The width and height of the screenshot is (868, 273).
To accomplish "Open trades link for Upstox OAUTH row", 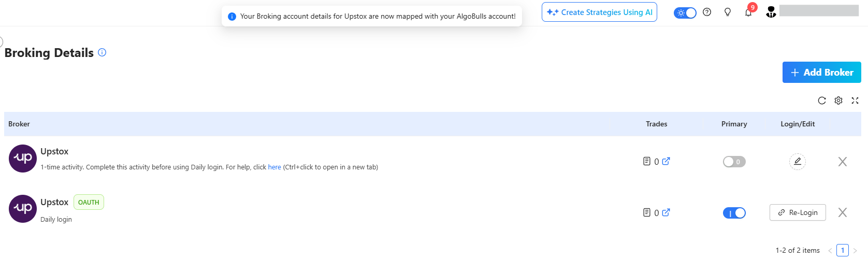I will 666,212.
